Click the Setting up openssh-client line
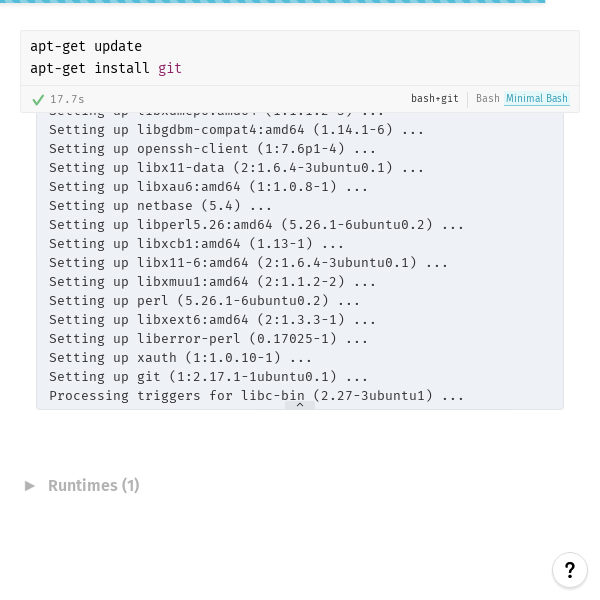Image resolution: width=600 pixels, height=600 pixels. (212, 148)
